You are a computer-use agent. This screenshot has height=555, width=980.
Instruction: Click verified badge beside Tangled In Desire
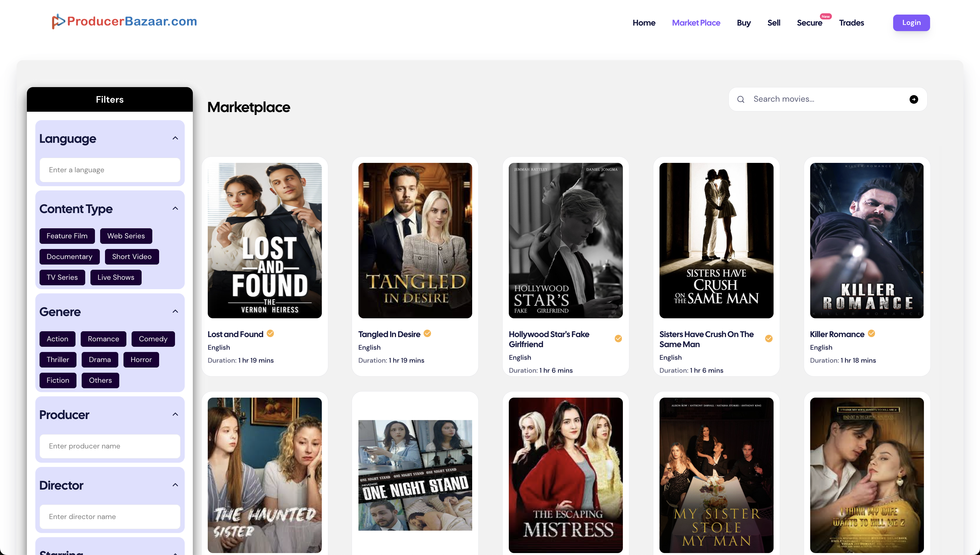tap(427, 334)
